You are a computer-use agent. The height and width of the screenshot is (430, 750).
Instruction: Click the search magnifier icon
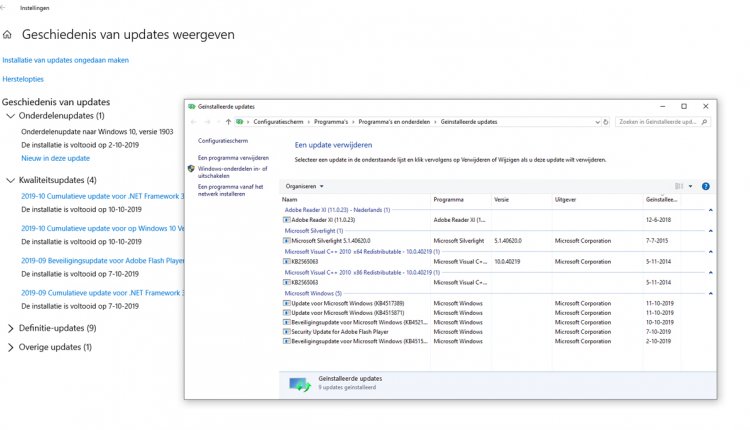pos(704,122)
